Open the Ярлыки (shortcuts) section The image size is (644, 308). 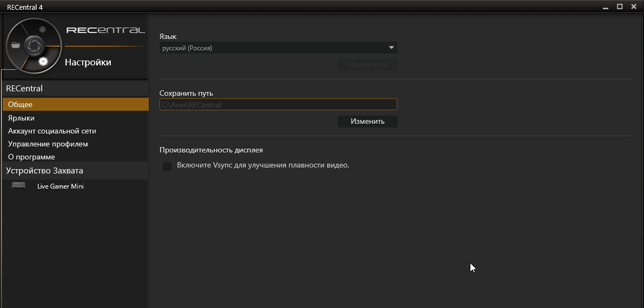22,118
